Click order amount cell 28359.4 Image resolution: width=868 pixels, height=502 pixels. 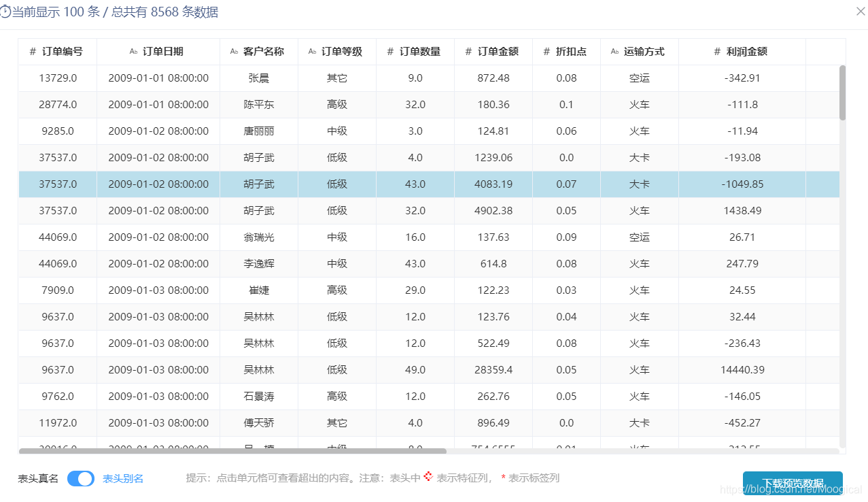(493, 370)
